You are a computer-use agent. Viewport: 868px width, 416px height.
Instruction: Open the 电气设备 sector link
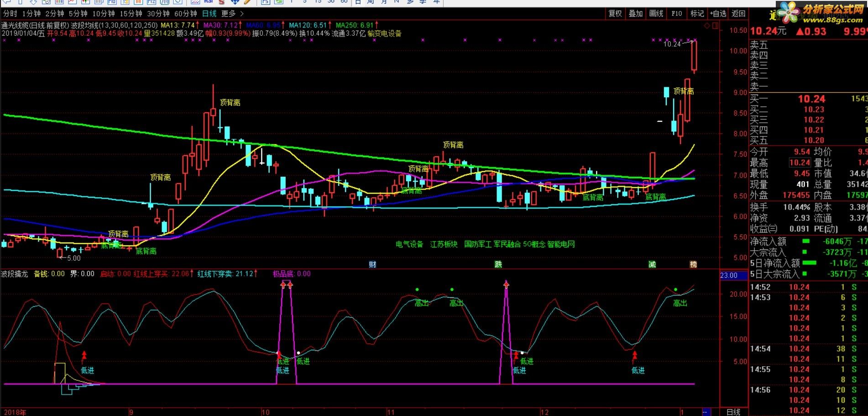409,244
